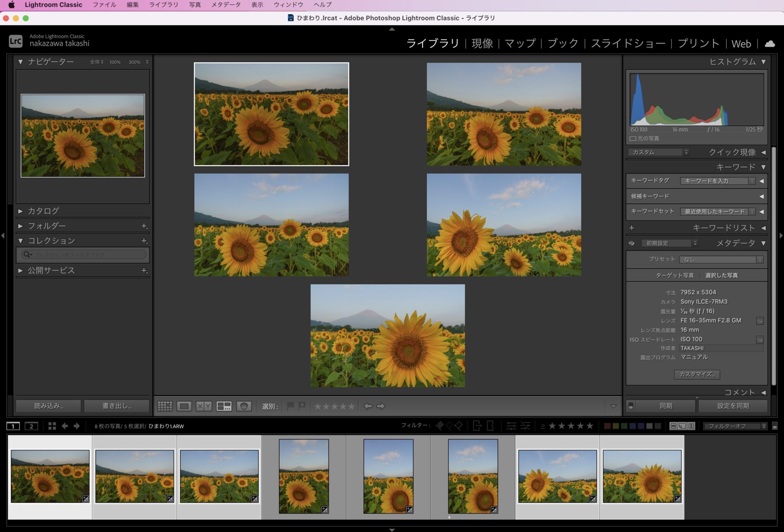Open the メタデータ menu in menu bar
This screenshot has height=532, width=784.
pos(226,5)
